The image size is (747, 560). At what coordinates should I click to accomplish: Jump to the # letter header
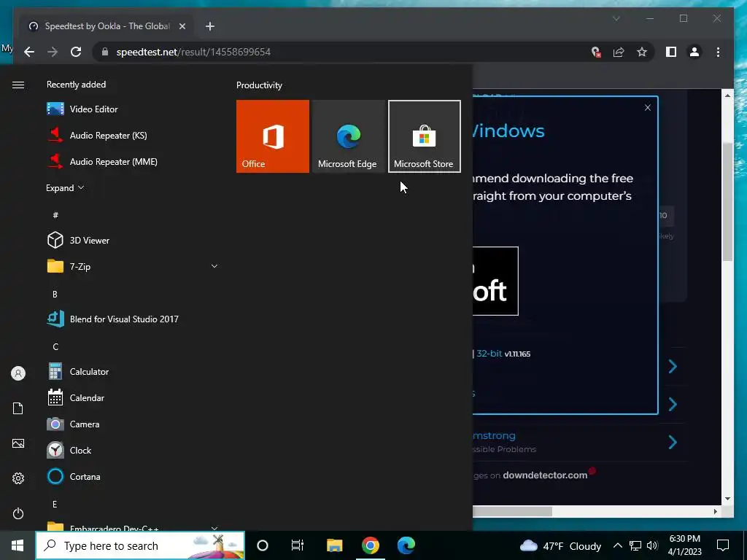[55, 215]
